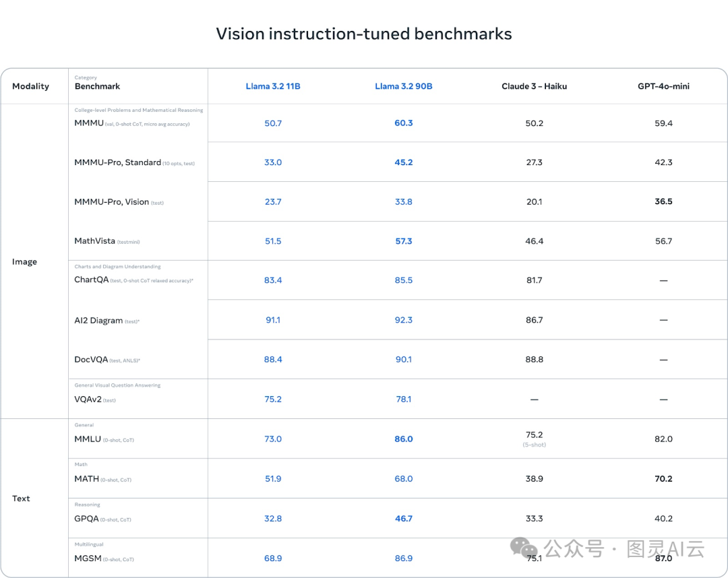Image resolution: width=728 pixels, height=578 pixels.
Task: Click the Modality header cell
Action: (x=30, y=86)
